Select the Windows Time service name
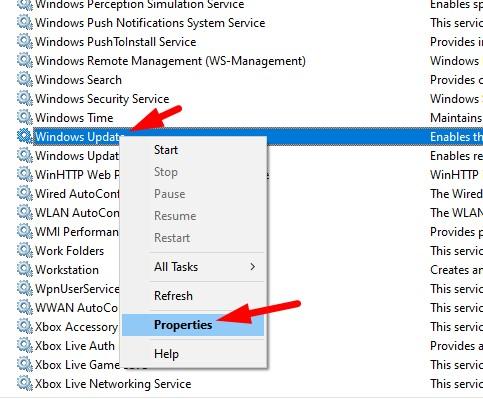Image resolution: width=483 pixels, height=399 pixels. point(74,118)
